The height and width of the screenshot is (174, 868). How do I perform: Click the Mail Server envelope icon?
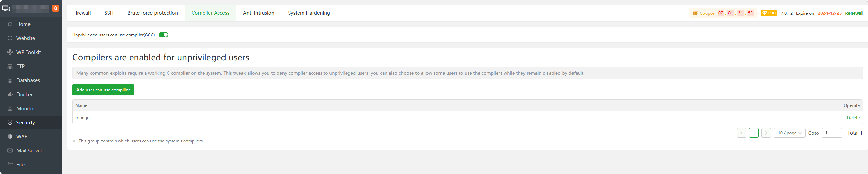[10, 151]
